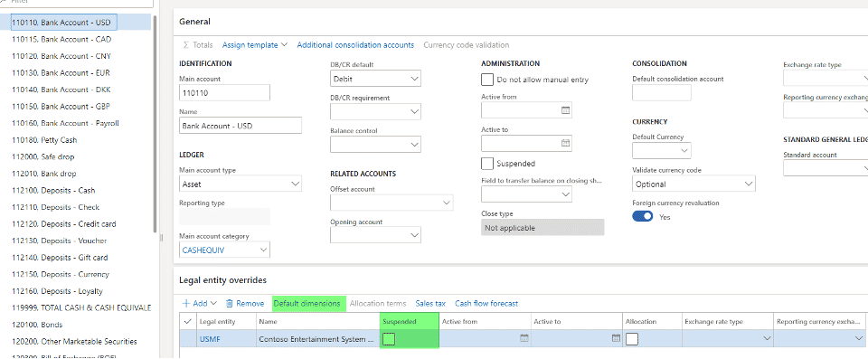This screenshot has width=868, height=359.
Task: Open the calendar icon in USMF Active from cell
Action: coord(524,338)
